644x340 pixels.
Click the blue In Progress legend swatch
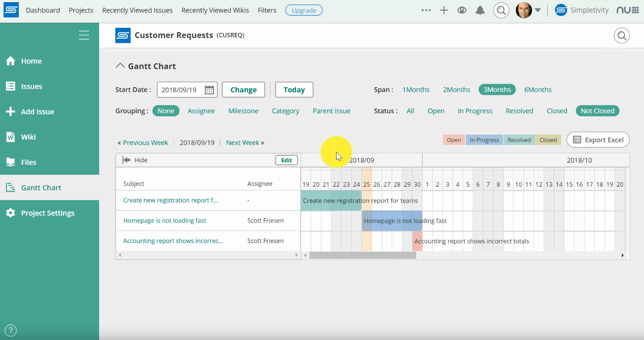click(x=484, y=140)
